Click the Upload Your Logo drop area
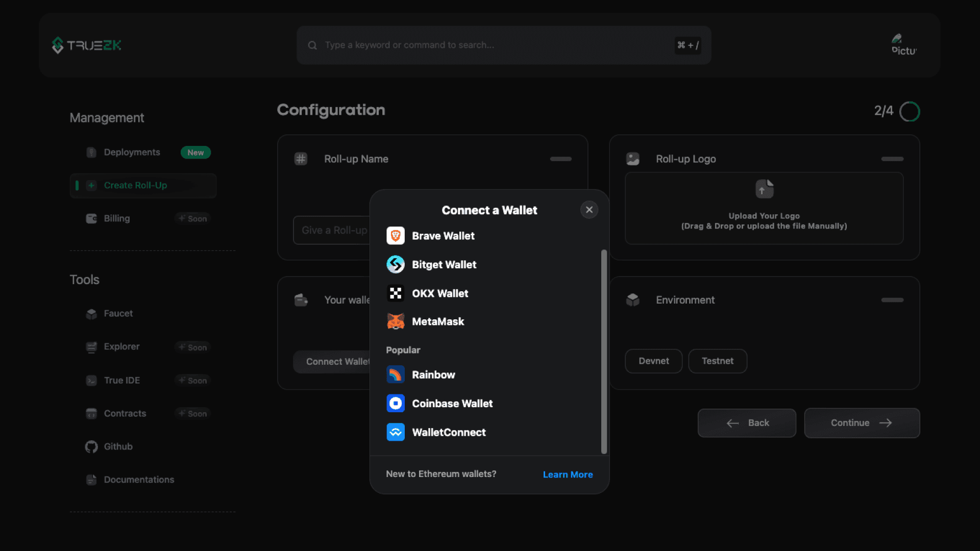The image size is (980, 551). pyautogui.click(x=764, y=208)
